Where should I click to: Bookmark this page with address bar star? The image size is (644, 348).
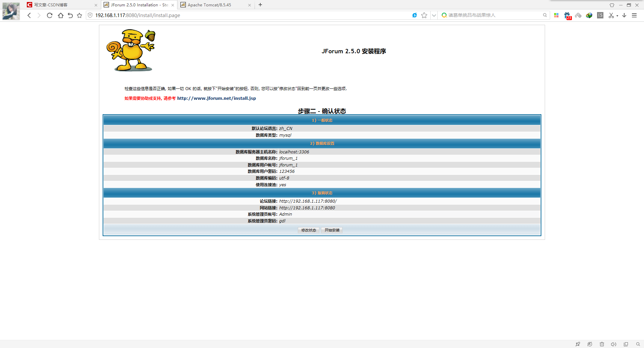[x=424, y=15]
